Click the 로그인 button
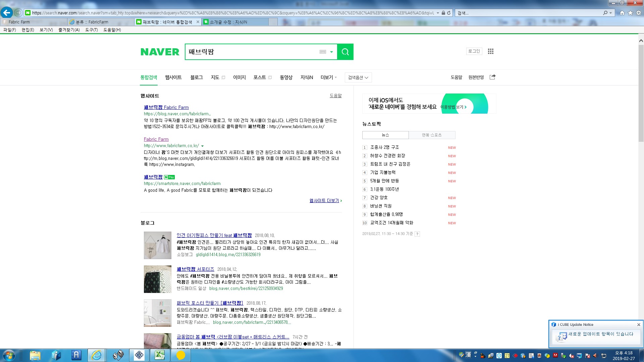Screen dimensions: 644x362 pos(474,51)
